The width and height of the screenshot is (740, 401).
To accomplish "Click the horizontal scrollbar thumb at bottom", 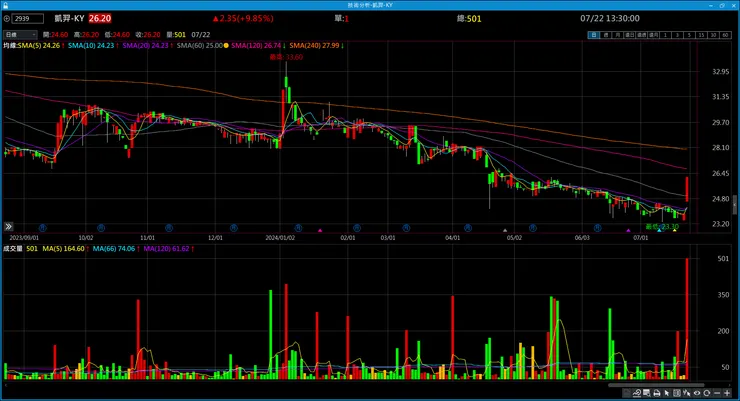I will pyautogui.click(x=656, y=385).
